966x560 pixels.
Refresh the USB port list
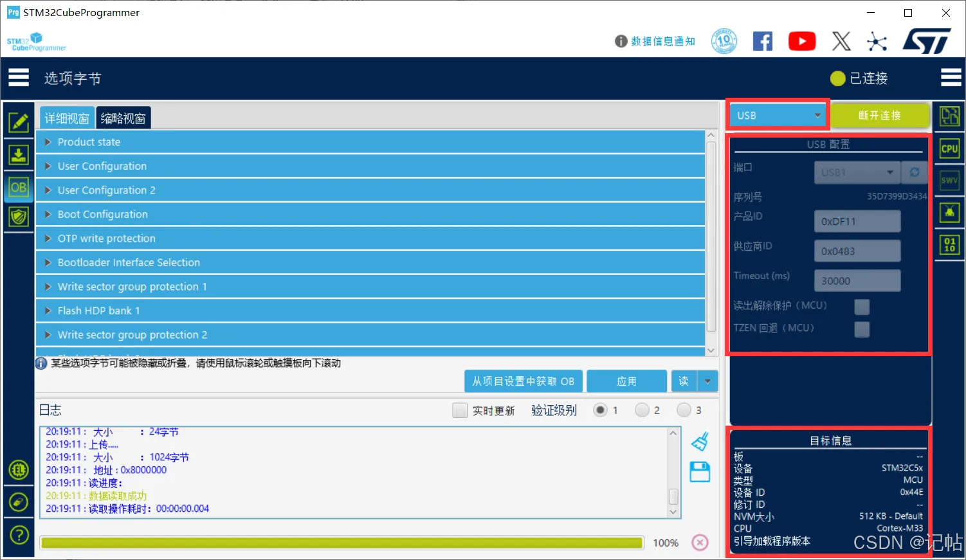coord(914,172)
